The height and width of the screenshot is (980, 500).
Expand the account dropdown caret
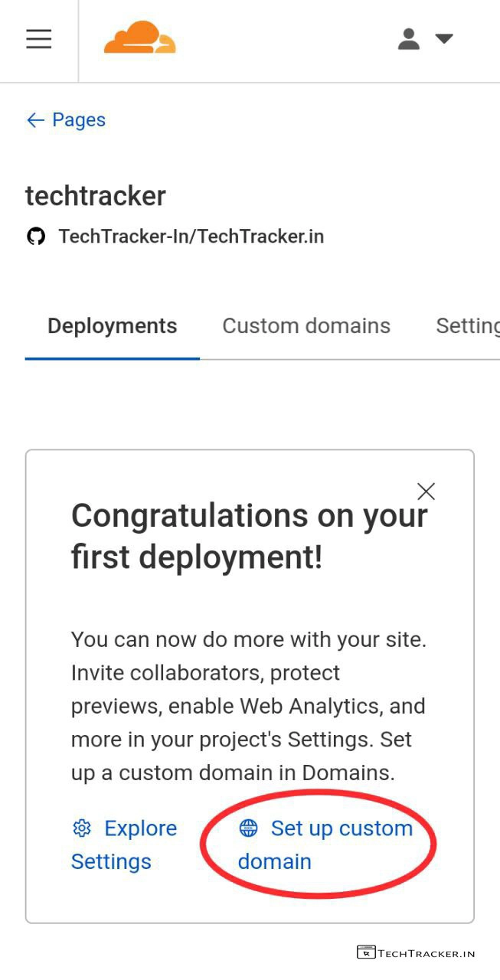444,39
